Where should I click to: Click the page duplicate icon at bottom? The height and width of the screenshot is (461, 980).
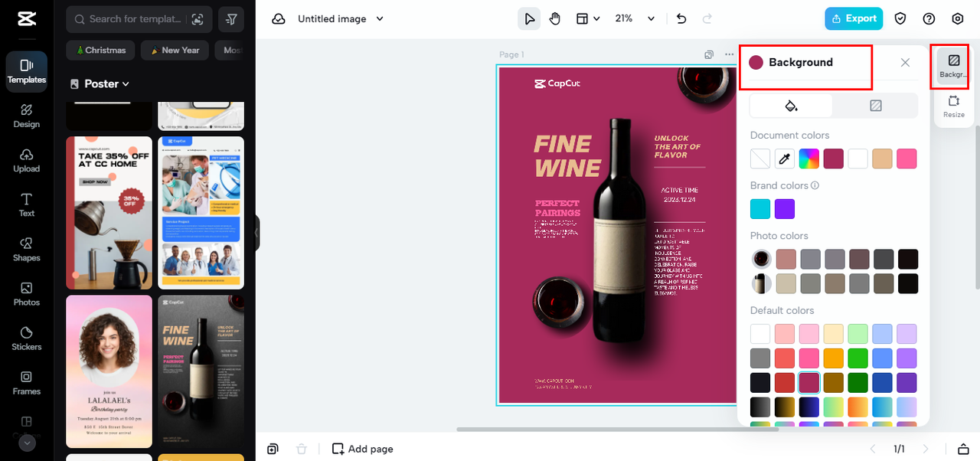point(273,449)
